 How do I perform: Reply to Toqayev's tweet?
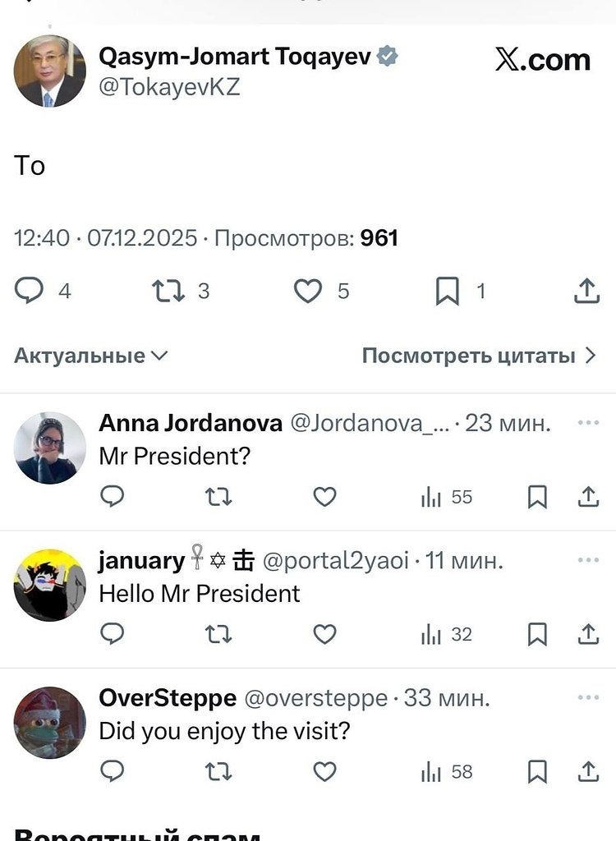pos(29,290)
